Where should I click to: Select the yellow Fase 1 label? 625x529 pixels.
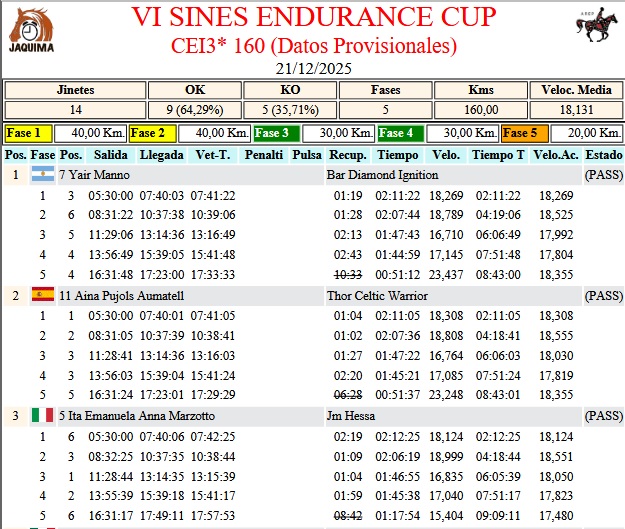(27, 133)
